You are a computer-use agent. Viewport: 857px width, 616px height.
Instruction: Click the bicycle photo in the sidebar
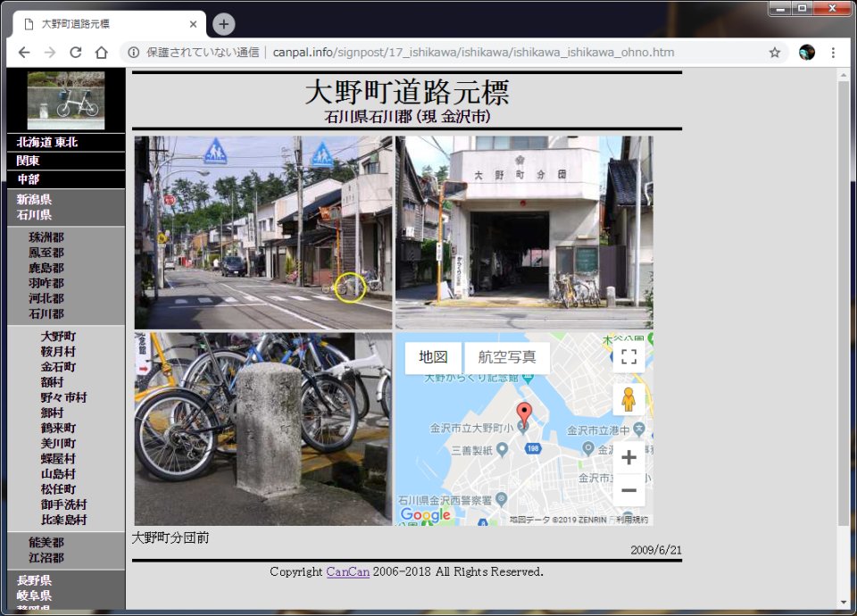pyautogui.click(x=66, y=101)
